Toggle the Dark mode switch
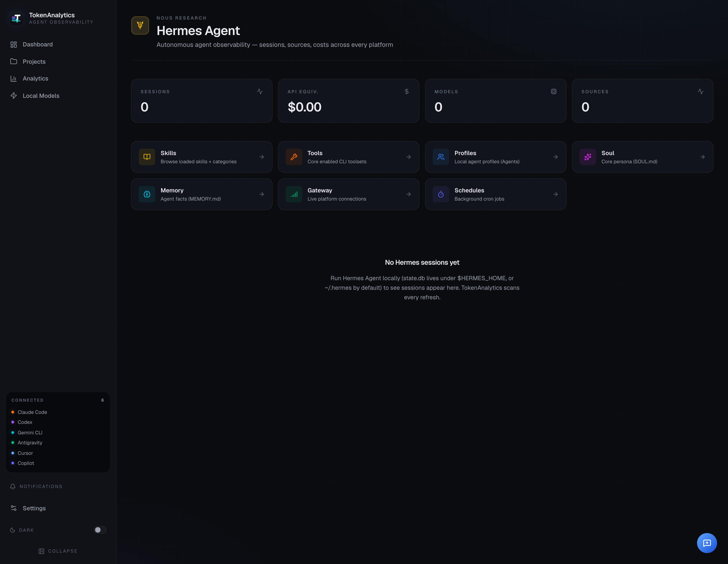Viewport: 728px width, 564px height. [x=100, y=530]
